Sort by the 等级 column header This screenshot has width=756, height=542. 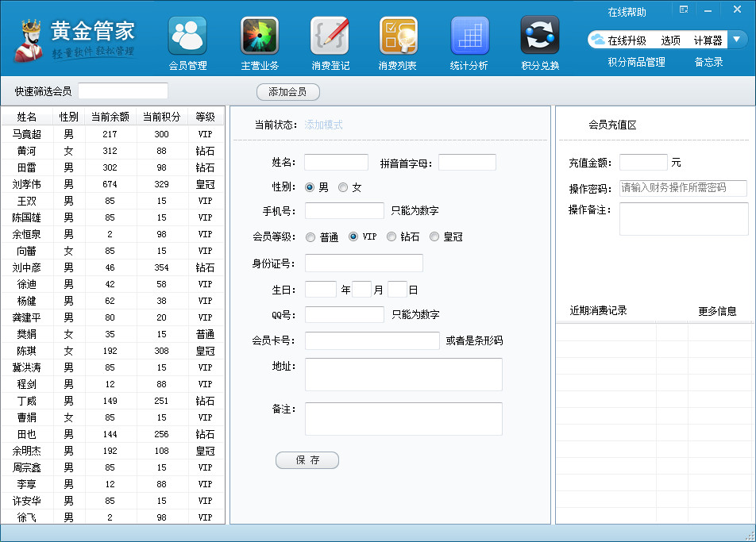(206, 117)
